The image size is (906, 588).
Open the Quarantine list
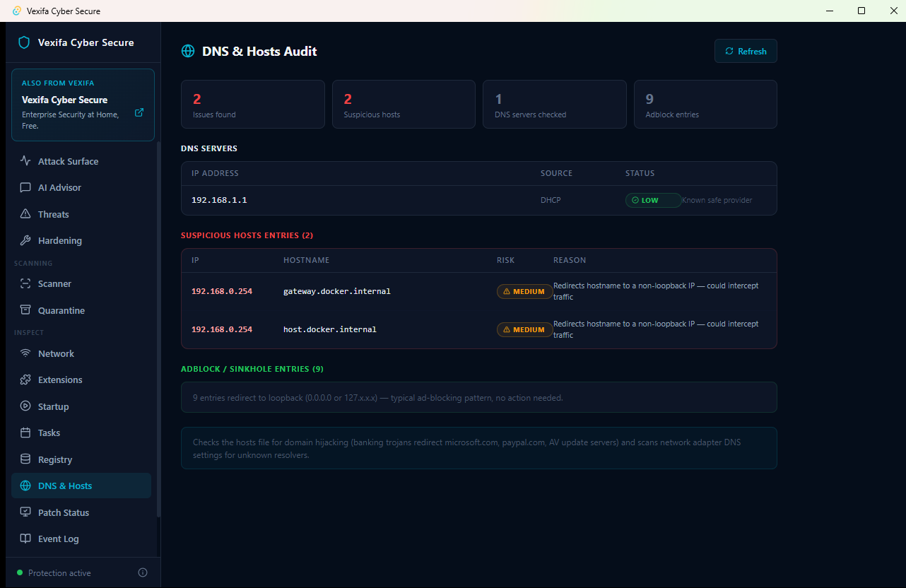(81, 310)
